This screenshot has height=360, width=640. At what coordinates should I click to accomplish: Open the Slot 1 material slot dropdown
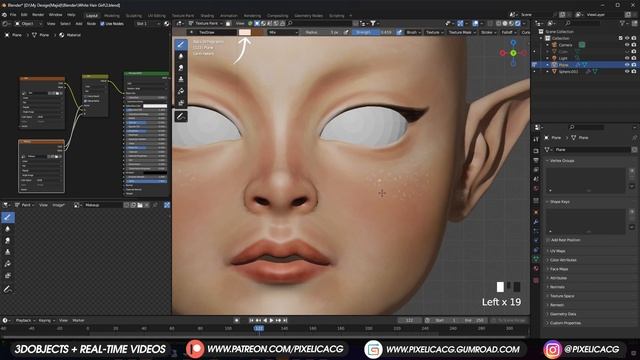[148, 24]
